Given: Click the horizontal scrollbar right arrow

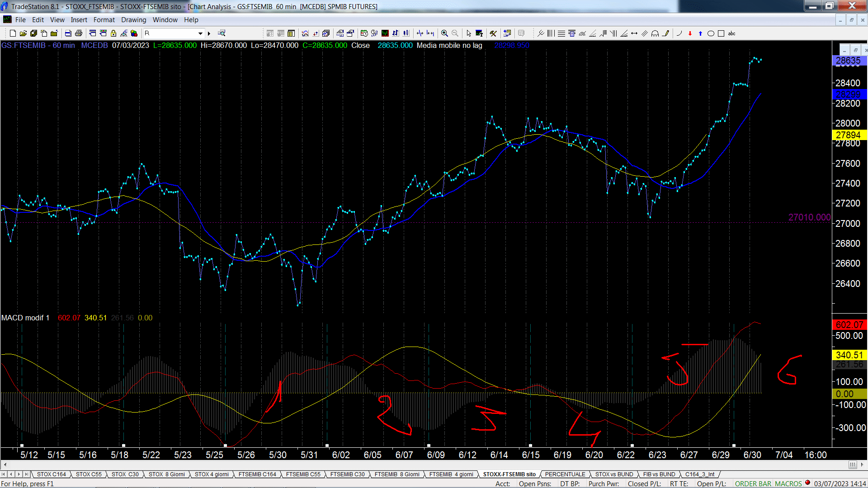Looking at the screenshot, I should [x=862, y=465].
